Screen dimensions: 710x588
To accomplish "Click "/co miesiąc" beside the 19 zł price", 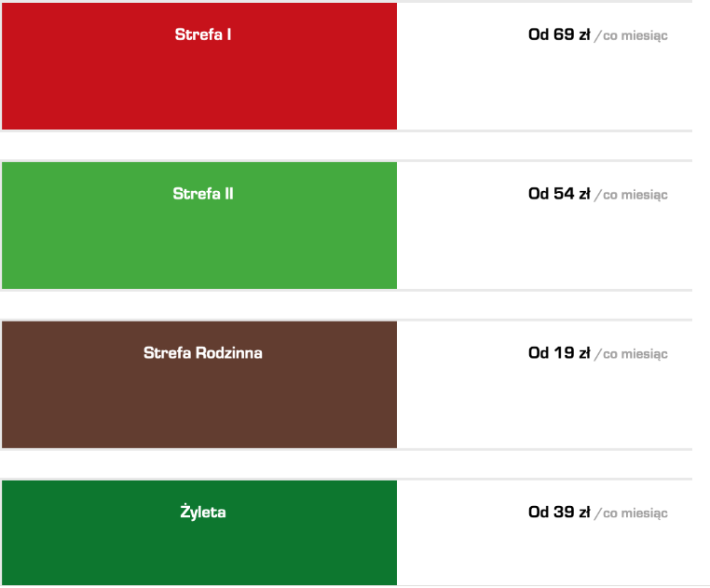I will pos(632,354).
